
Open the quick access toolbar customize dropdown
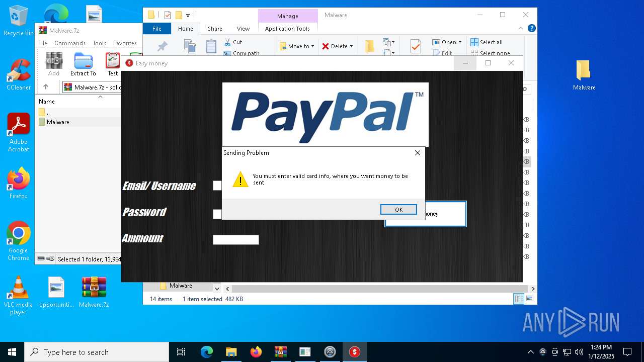[188, 15]
